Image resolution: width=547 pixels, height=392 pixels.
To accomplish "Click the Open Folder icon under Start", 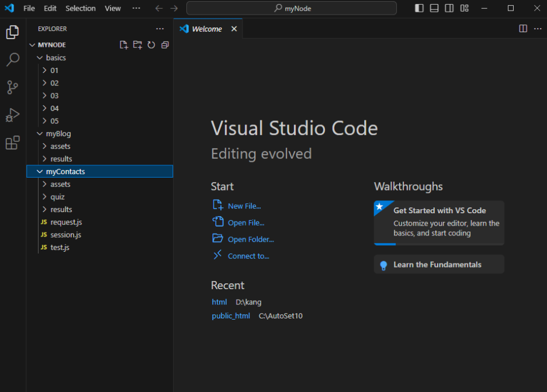I will [217, 238].
